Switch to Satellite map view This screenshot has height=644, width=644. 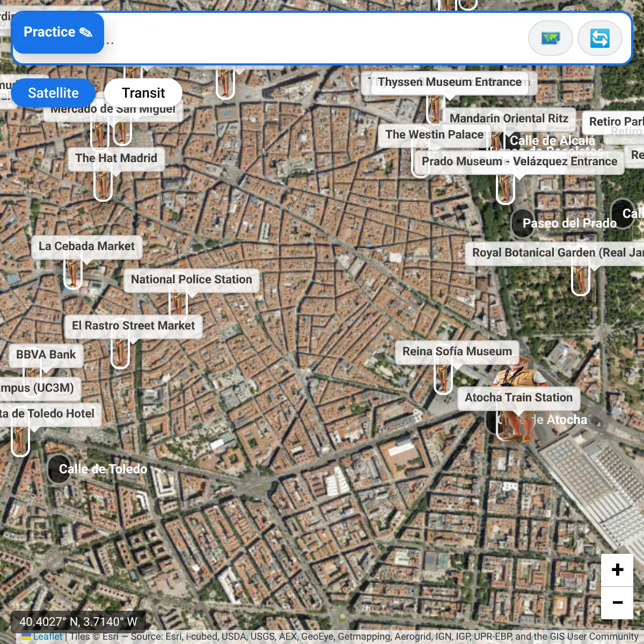pyautogui.click(x=53, y=93)
